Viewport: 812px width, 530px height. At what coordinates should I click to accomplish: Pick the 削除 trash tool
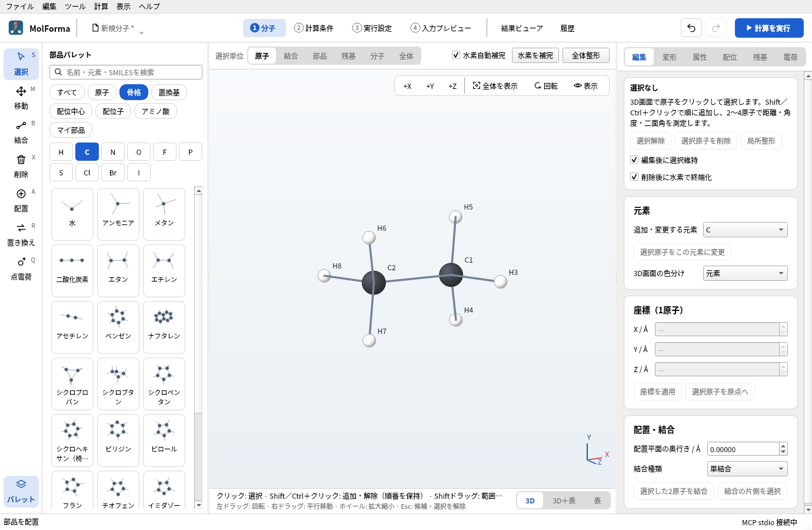pos(21,166)
